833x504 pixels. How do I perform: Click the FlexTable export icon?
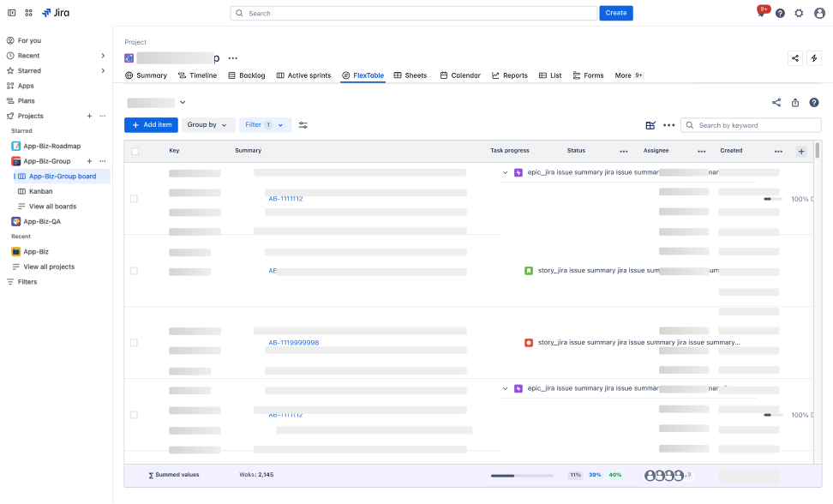click(795, 103)
